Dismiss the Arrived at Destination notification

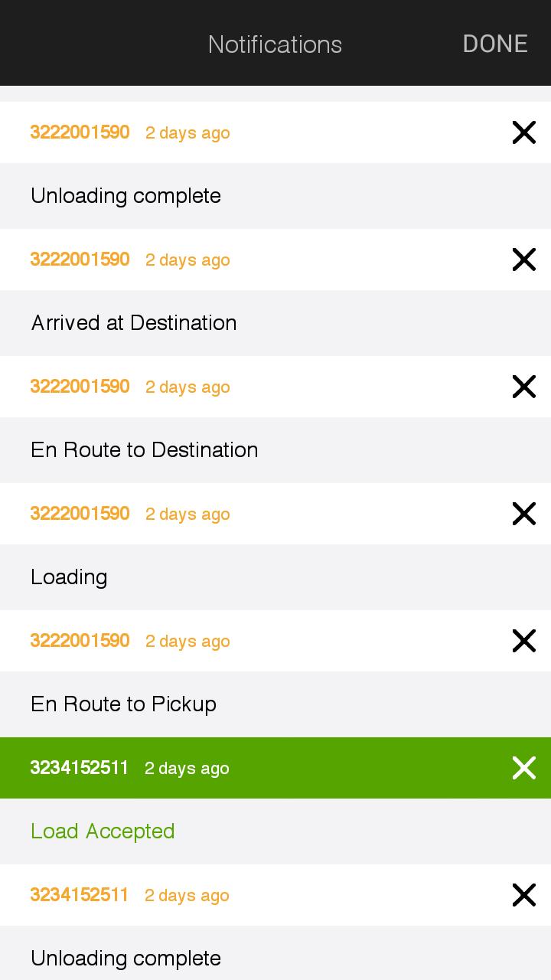[523, 260]
